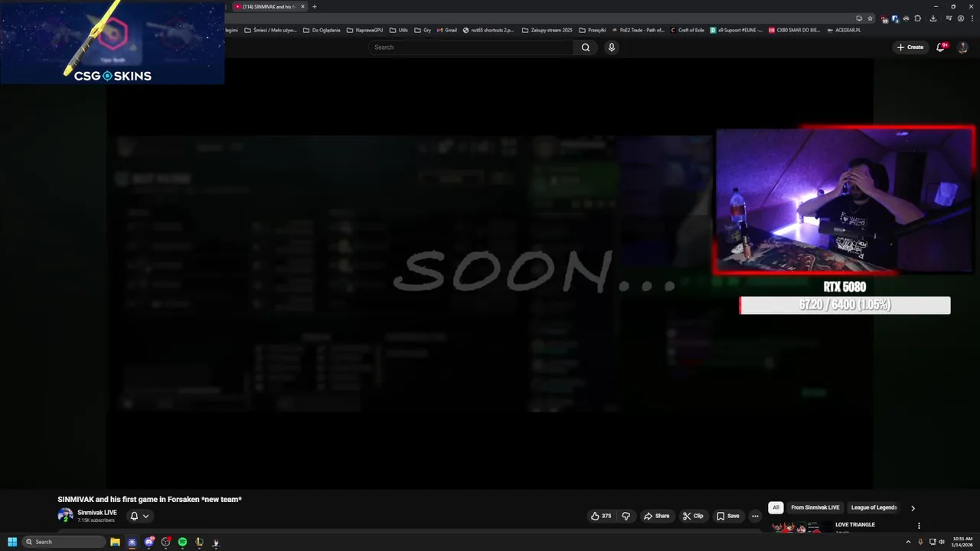This screenshot has width=980, height=551.
Task: Open Do Oglądania bookmarks folder
Action: click(322, 30)
